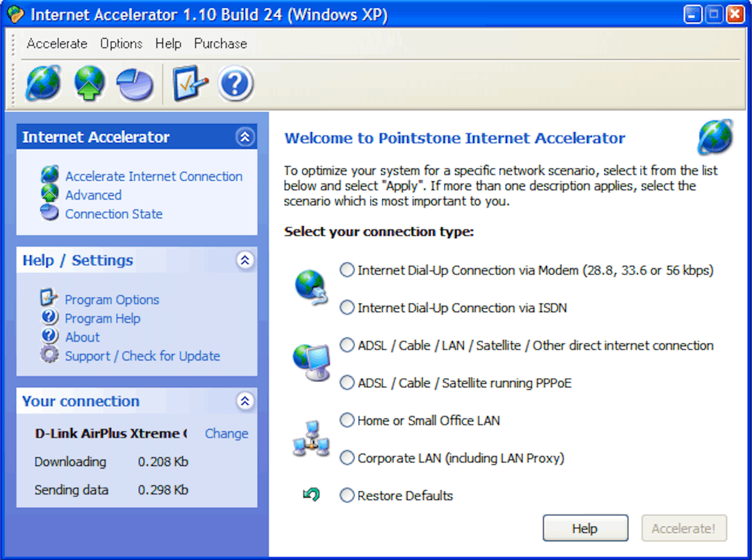Open Help using the blue question mark toolbar icon

pos(235,84)
